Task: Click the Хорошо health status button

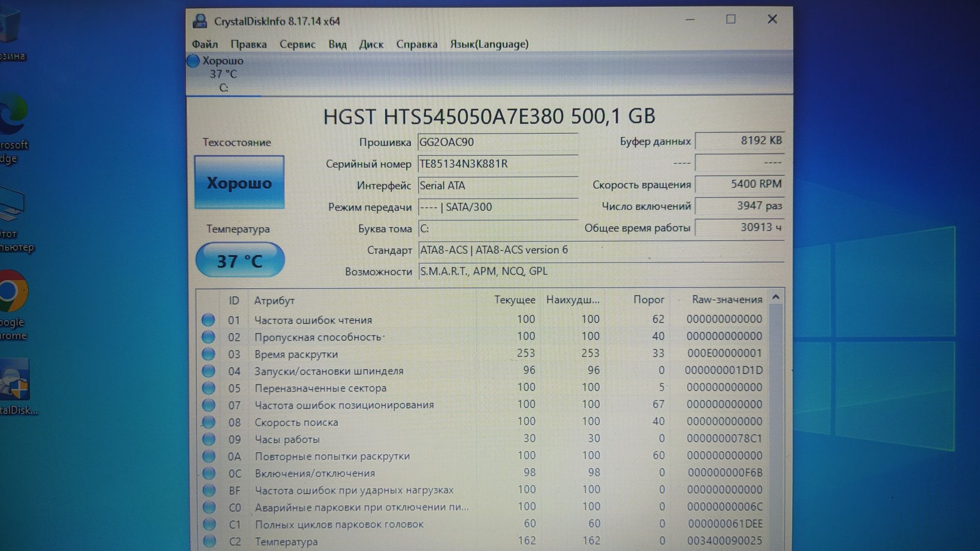Action: coord(239,182)
